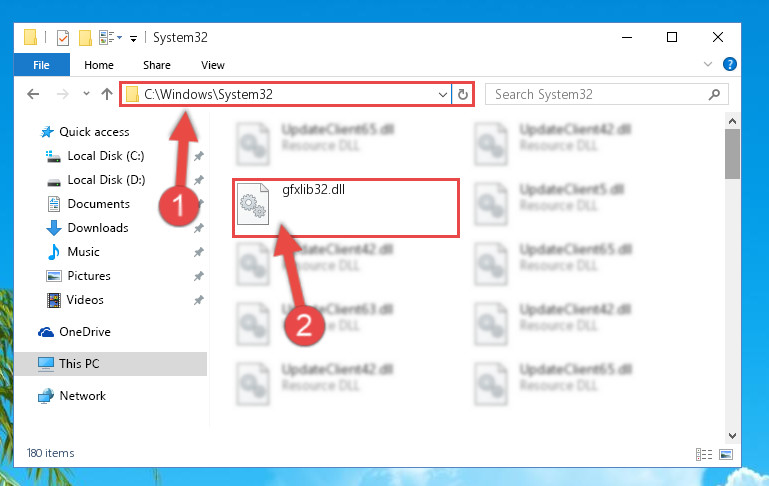
Task: Unpin Downloads from Quick access
Action: tap(199, 228)
